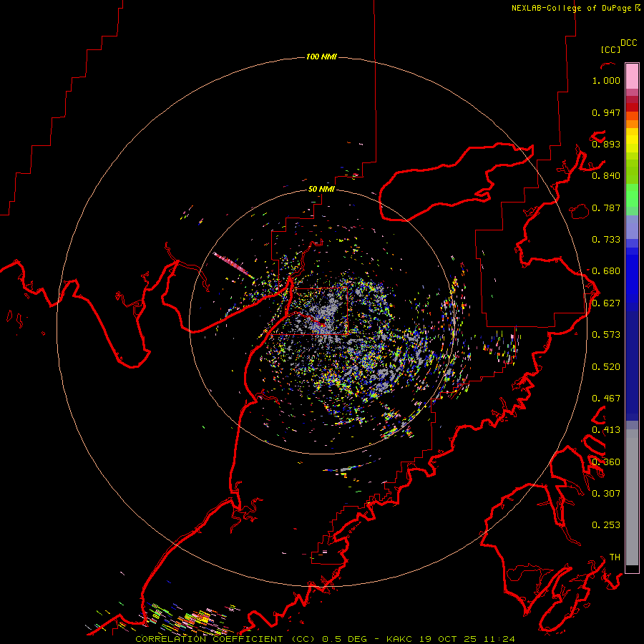644x644 pixels.
Task: Select the 0.787 scale value
Action: 606,208
